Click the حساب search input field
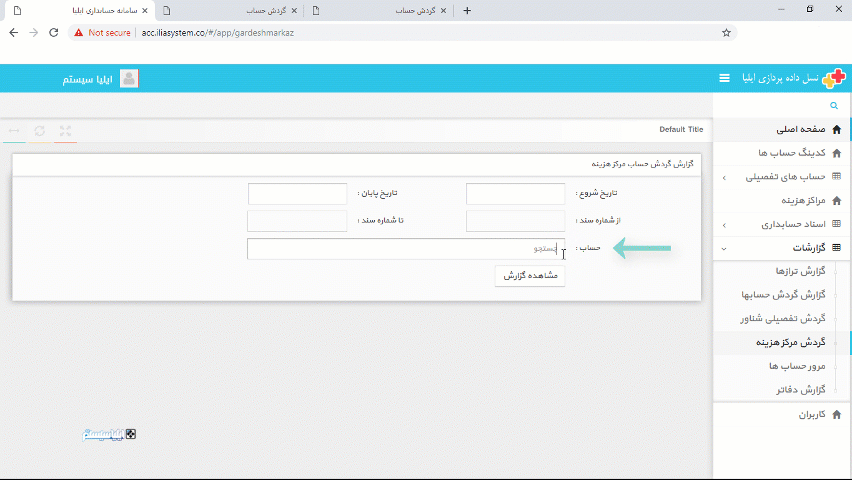 tap(406, 249)
